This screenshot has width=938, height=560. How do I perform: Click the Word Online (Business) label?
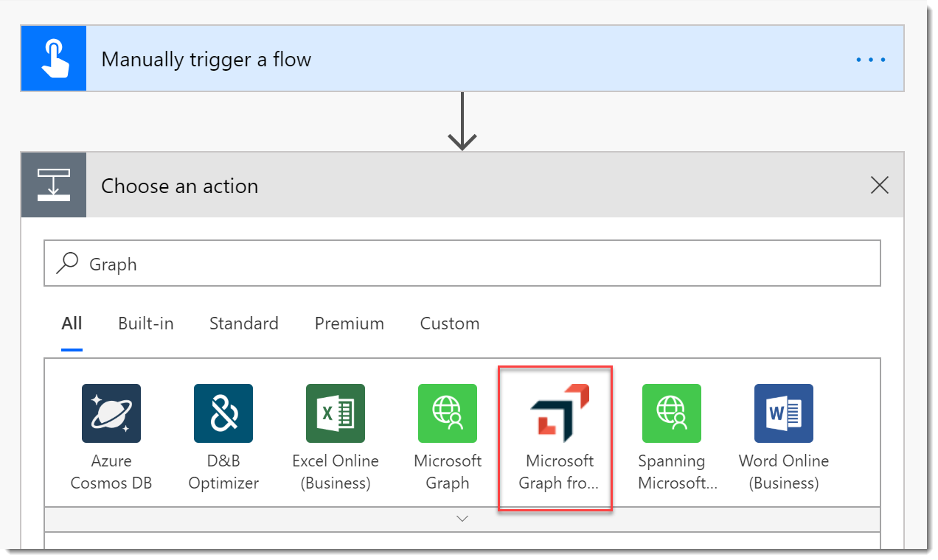click(x=784, y=472)
